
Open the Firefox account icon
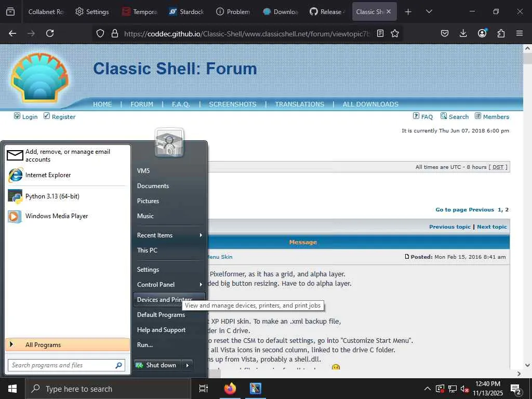pyautogui.click(x=482, y=33)
